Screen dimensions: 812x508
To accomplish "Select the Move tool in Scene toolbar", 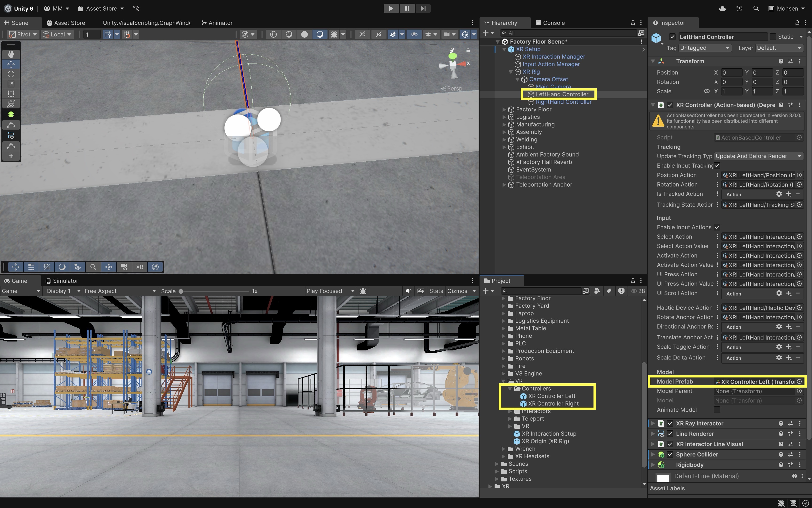I will [11, 64].
